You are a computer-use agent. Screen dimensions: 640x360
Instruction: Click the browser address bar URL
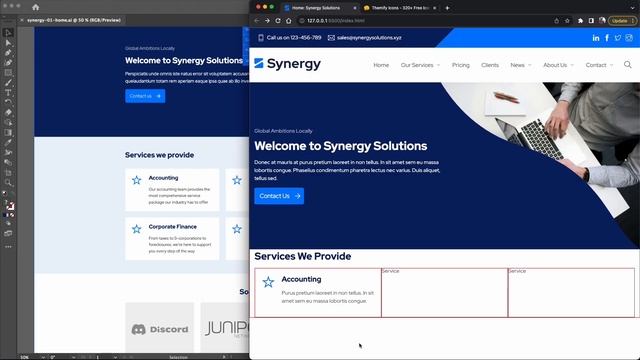pyautogui.click(x=336, y=20)
